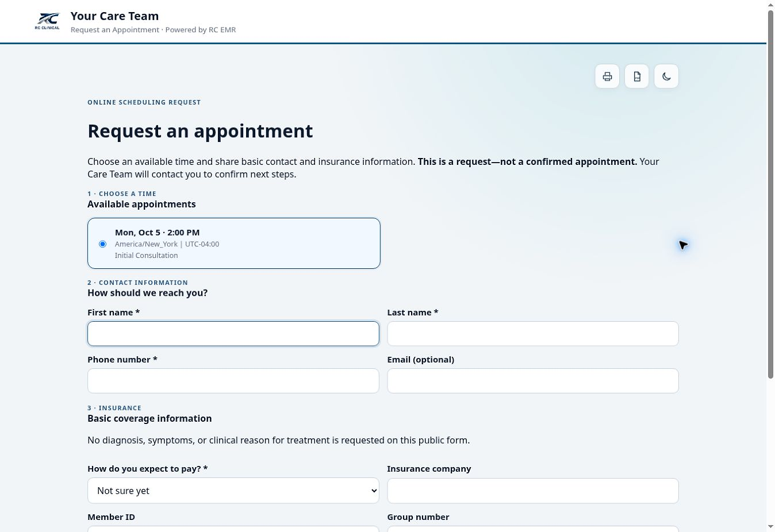
Task: Toggle dark mode with moon icon
Action: point(666,76)
